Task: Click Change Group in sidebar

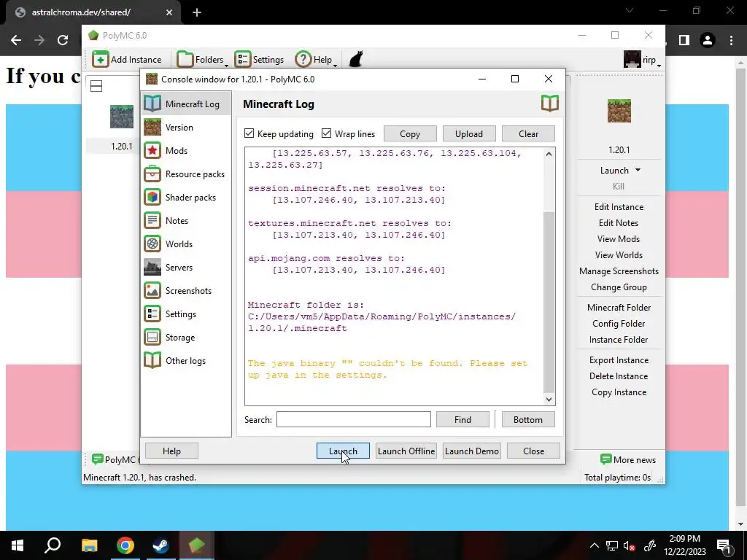Action: [x=619, y=287]
